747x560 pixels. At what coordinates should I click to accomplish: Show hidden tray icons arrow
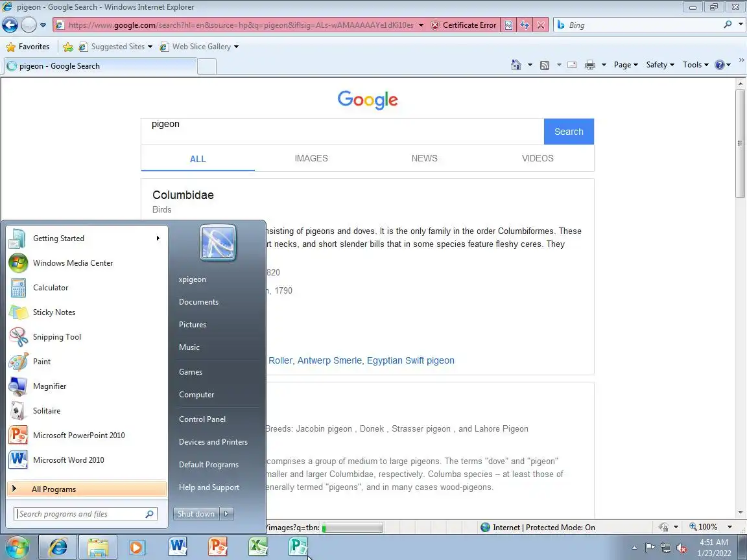634,548
